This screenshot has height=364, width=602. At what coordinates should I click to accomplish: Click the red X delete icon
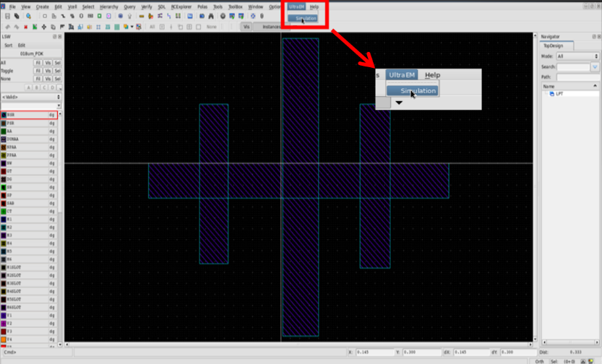pyautogui.click(x=26, y=27)
